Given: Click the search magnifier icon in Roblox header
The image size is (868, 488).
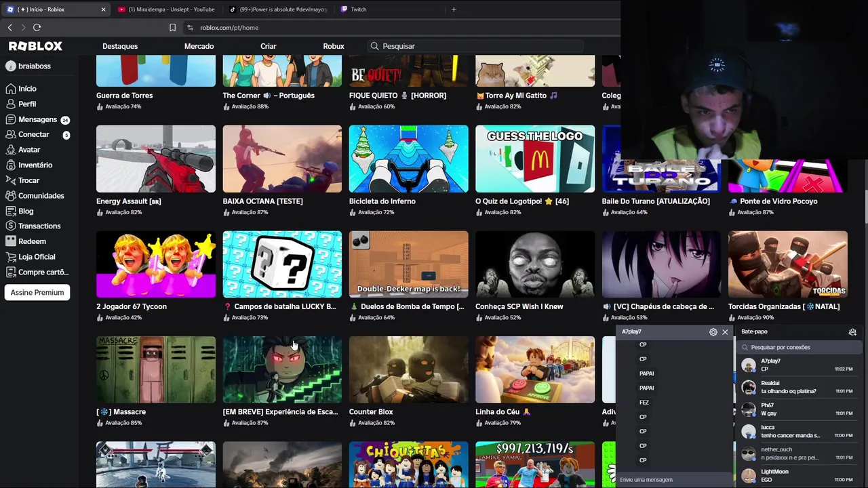Looking at the screenshot, I should click(374, 46).
